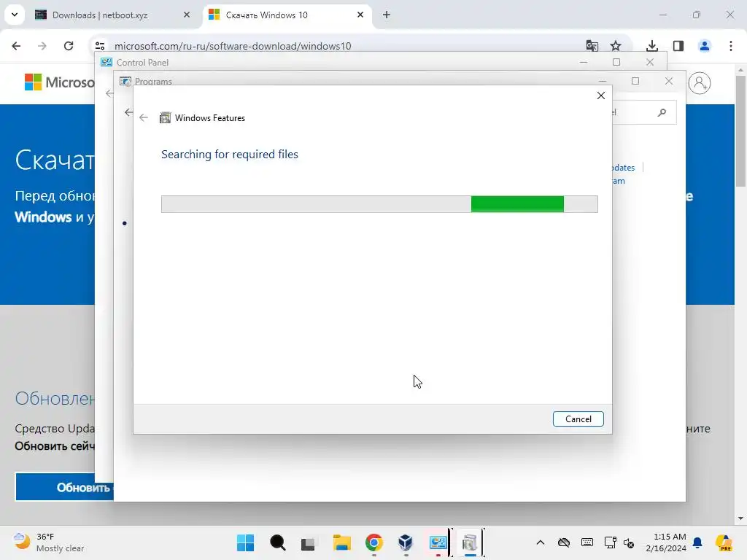
Task: Open the touch keyboard tray icon
Action: [x=587, y=542]
